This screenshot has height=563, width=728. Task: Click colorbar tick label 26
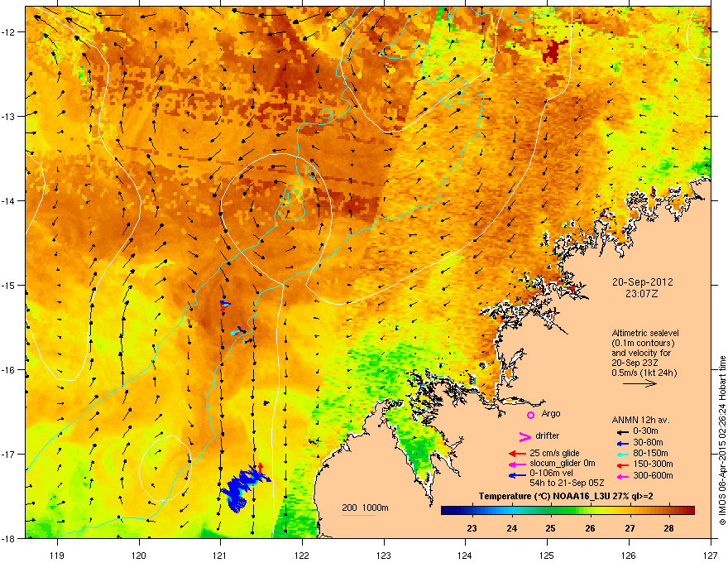click(590, 528)
